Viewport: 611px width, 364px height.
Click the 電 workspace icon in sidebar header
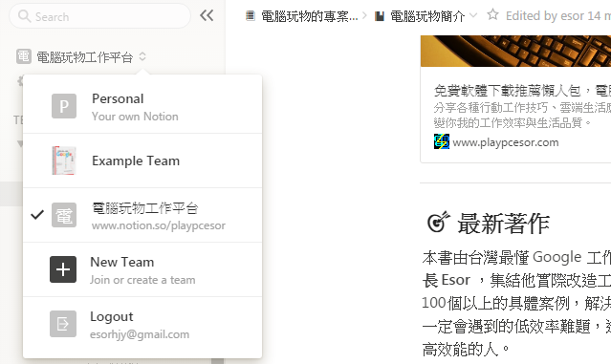click(x=23, y=56)
